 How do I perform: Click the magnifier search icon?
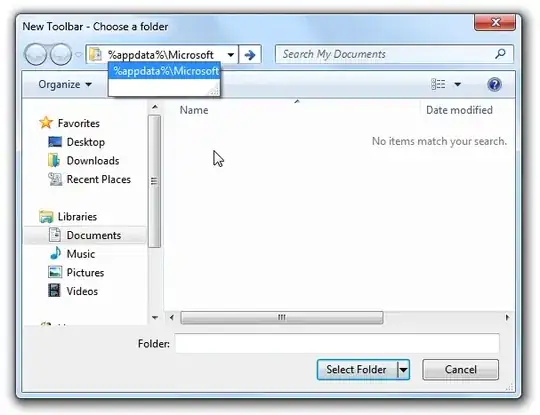tap(500, 54)
